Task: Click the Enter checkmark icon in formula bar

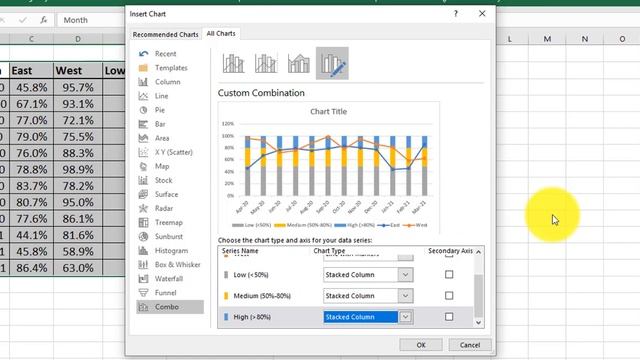Action: pyautogui.click(x=23, y=20)
